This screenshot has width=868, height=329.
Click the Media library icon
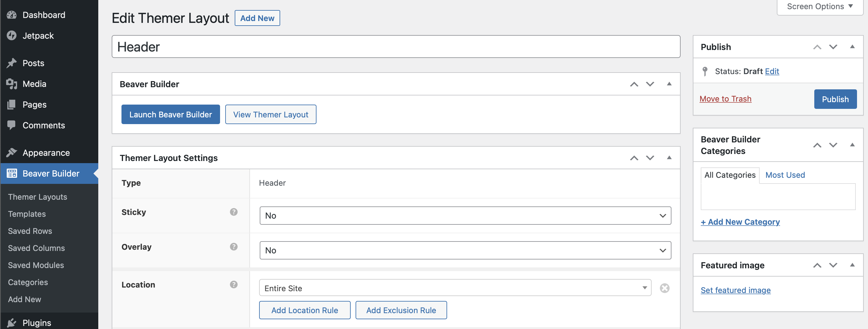tap(12, 84)
